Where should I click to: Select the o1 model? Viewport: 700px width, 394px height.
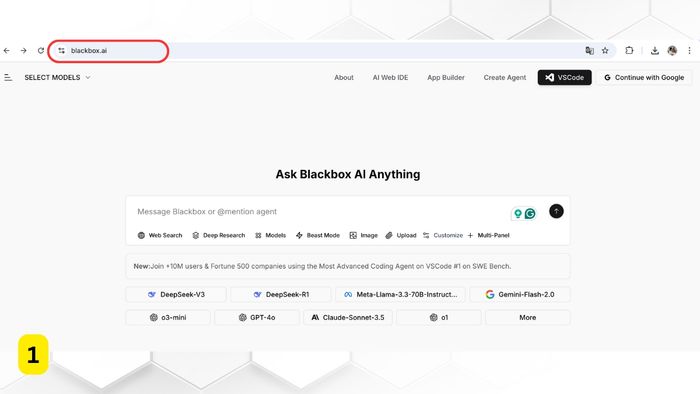tap(439, 318)
